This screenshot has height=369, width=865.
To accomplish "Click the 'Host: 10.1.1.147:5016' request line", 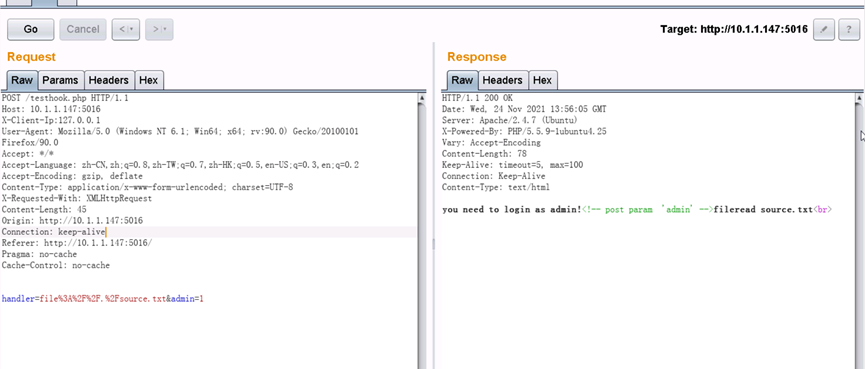I will coord(51,109).
